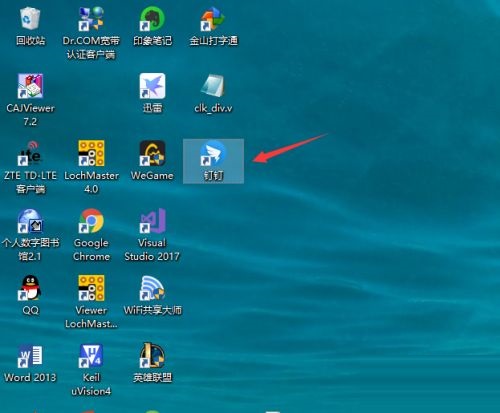Select ZTE TD-LTE 客户端 shortcut
This screenshot has height=413, width=500.
(30, 153)
